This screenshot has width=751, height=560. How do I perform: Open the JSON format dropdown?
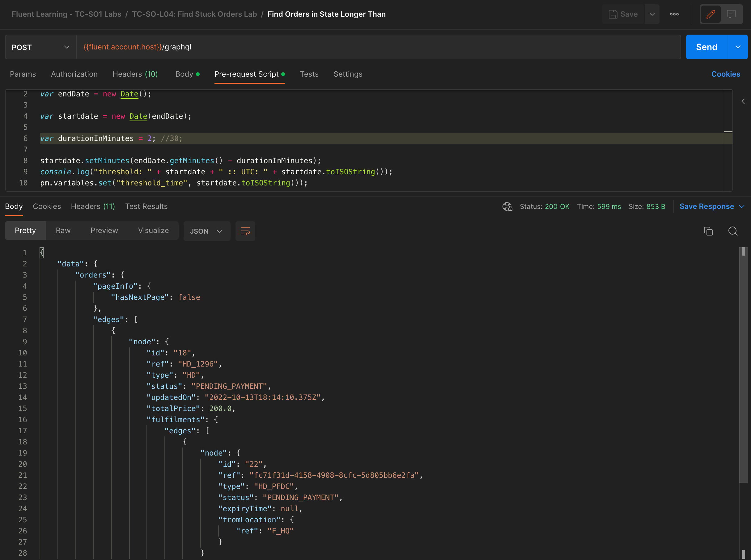pyautogui.click(x=206, y=231)
